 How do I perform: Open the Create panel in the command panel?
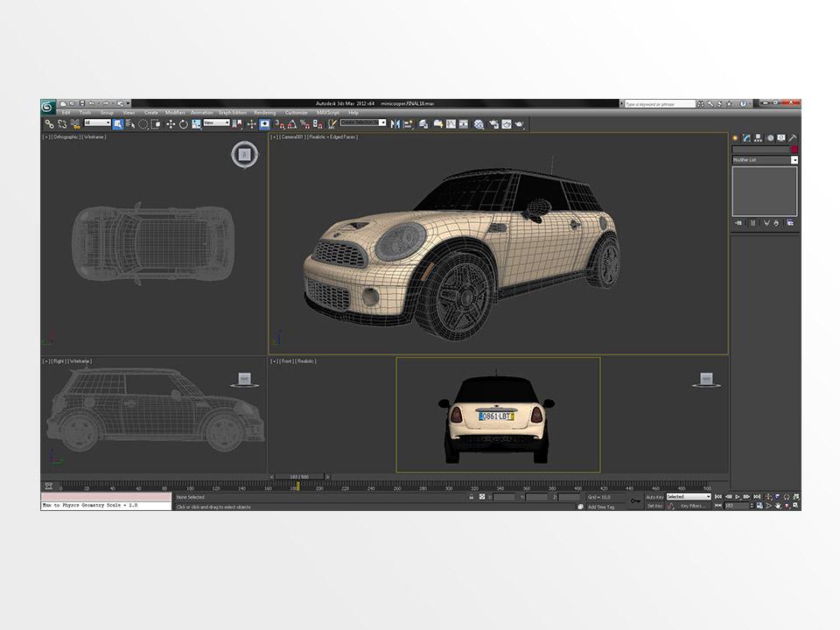[x=736, y=137]
